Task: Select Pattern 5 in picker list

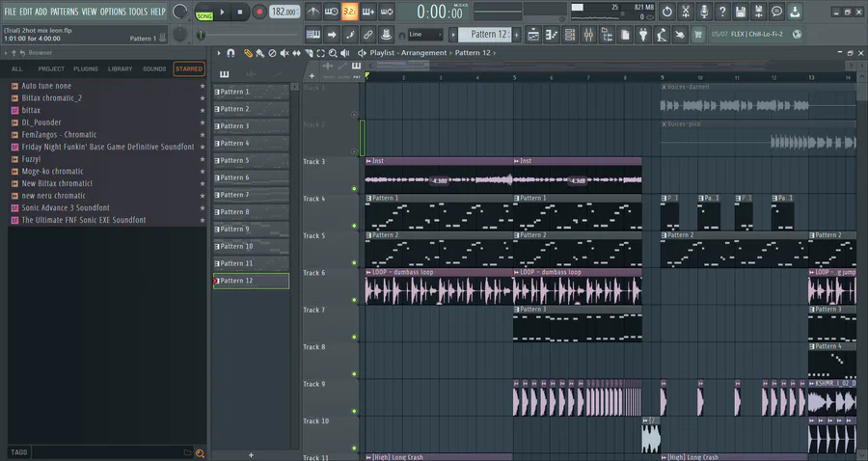Action: [251, 160]
